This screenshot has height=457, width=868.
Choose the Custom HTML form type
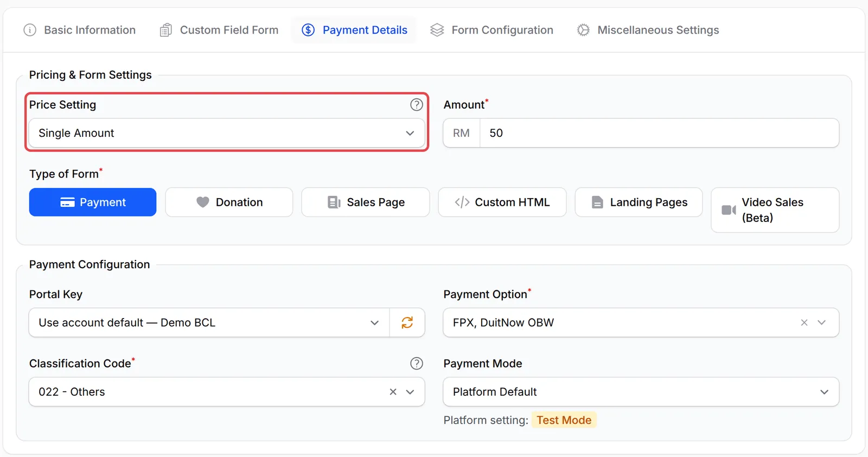[502, 202]
